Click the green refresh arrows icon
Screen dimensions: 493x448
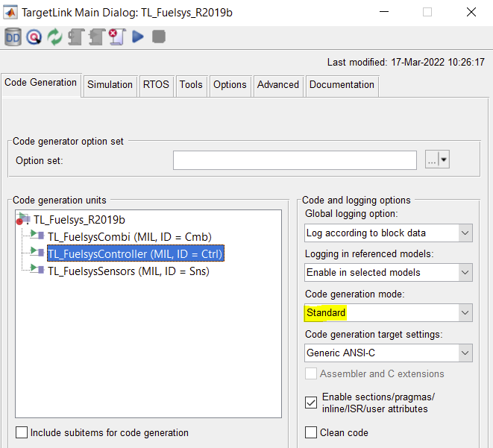(54, 37)
